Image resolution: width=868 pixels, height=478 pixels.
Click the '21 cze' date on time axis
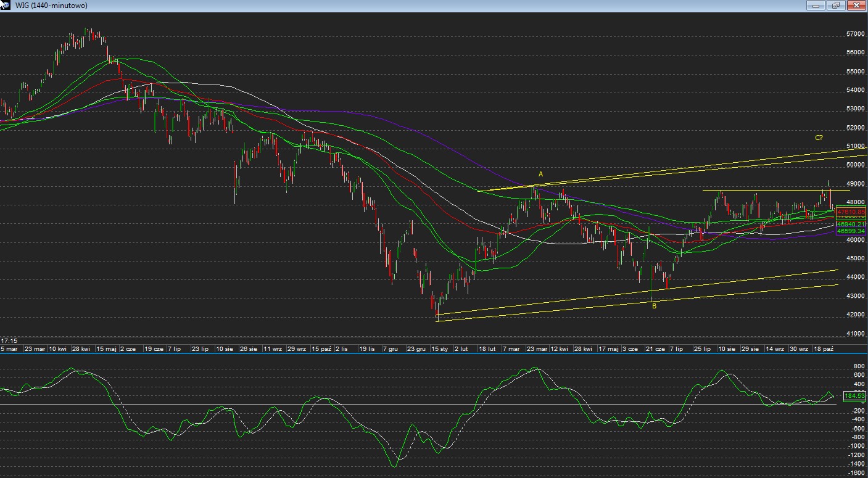click(x=655, y=349)
